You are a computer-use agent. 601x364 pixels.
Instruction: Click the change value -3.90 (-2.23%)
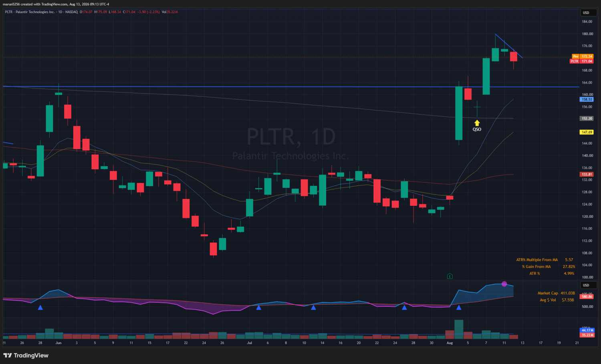[149, 12]
